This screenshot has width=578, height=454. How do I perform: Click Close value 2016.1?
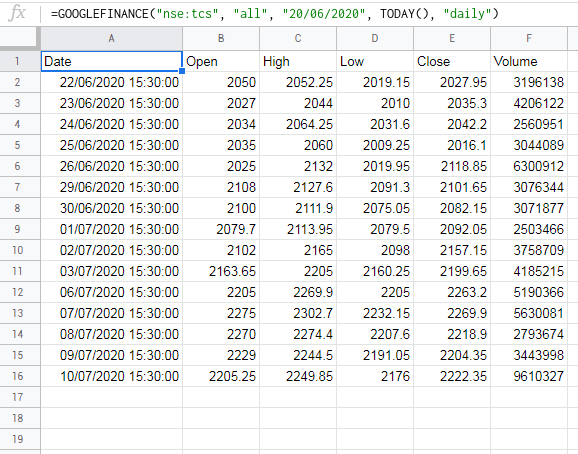point(452,145)
